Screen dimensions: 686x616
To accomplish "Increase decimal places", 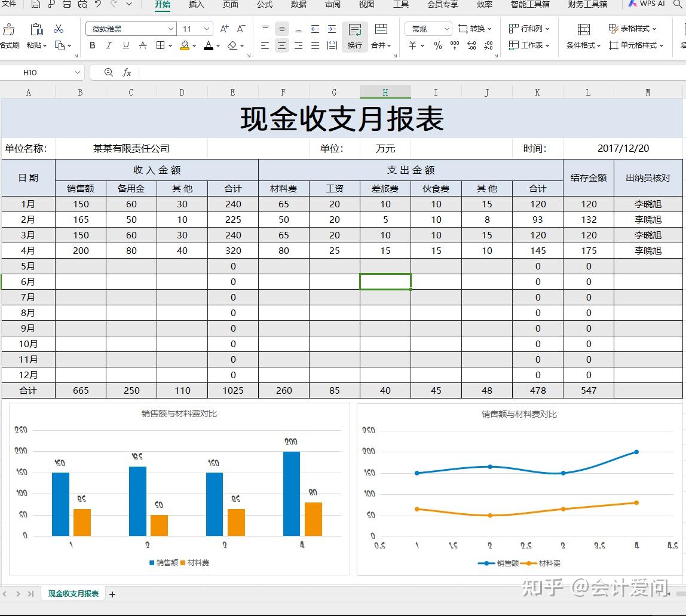I will tap(471, 45).
